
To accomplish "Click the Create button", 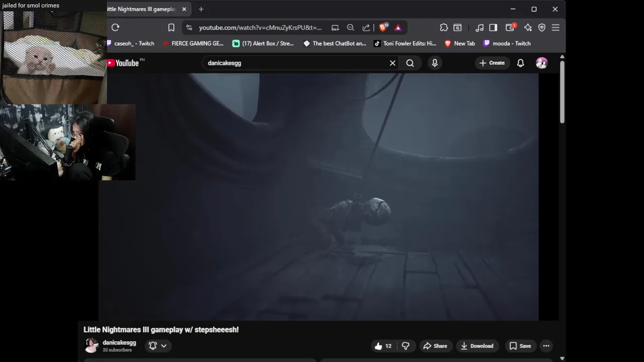I will [x=492, y=63].
